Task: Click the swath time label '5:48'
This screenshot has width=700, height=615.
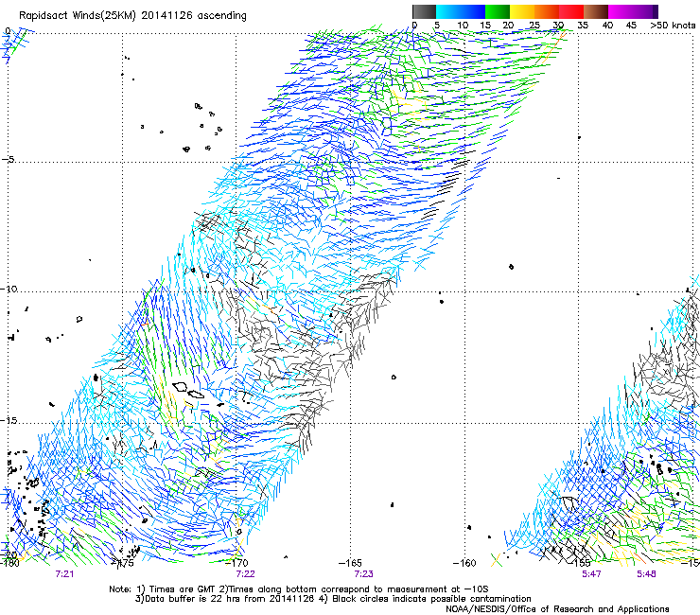Action: click(646, 574)
